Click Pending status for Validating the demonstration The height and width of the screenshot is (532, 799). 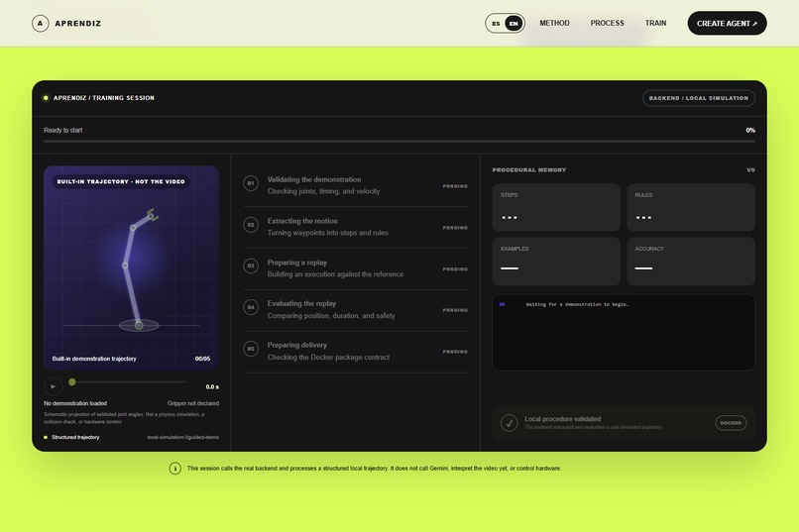(455, 186)
